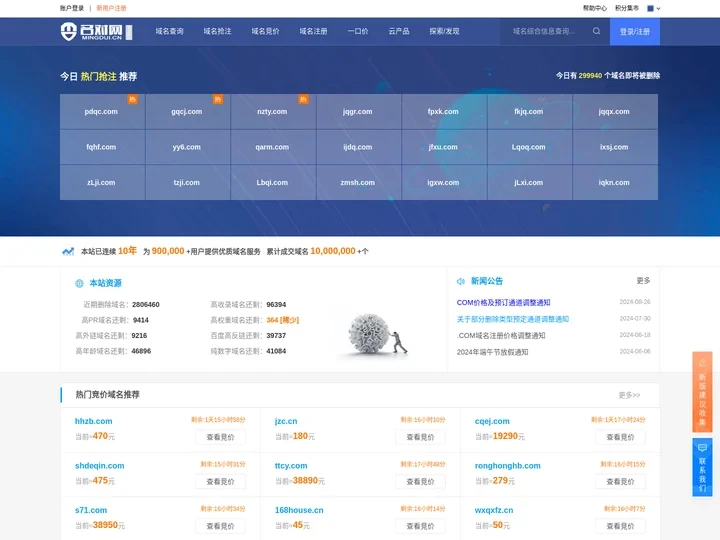Click 查看竞价 for 168house.cn
720x540 pixels.
click(x=420, y=526)
